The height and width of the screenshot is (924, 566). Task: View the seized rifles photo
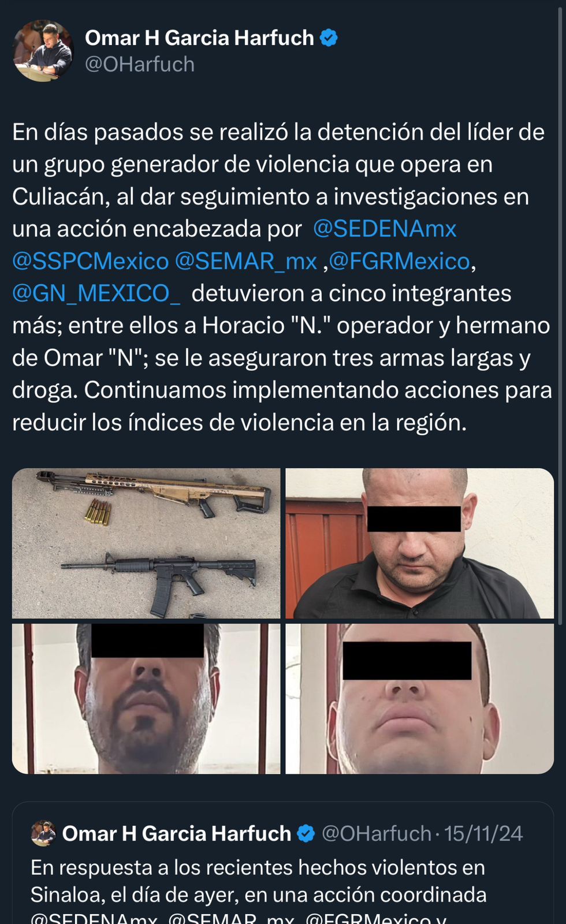coord(146,543)
